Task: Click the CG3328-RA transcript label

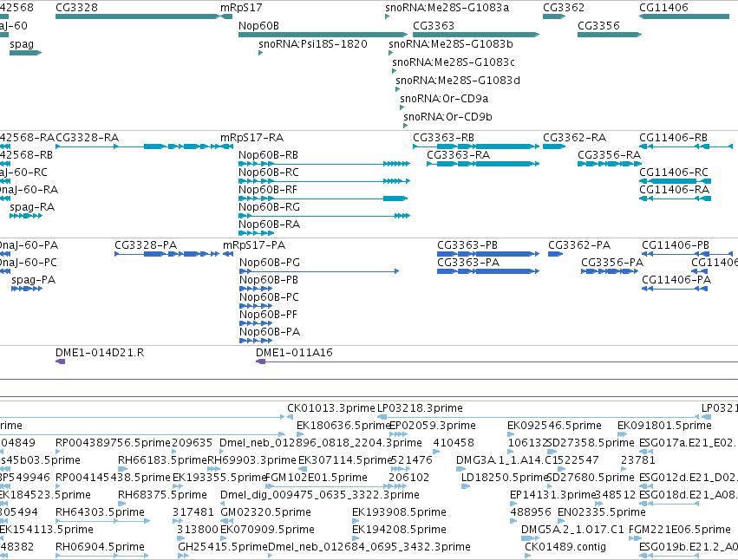Action: point(87,138)
